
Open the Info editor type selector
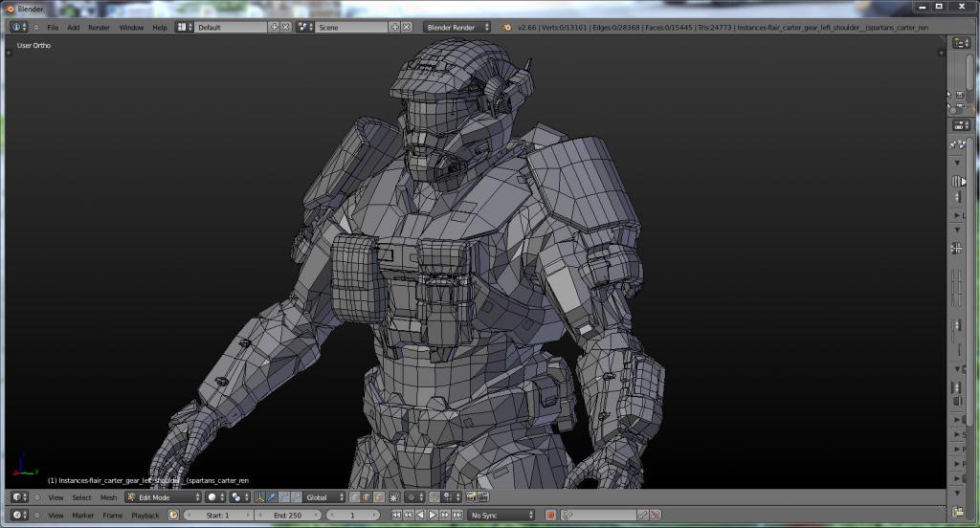pyautogui.click(x=19, y=27)
